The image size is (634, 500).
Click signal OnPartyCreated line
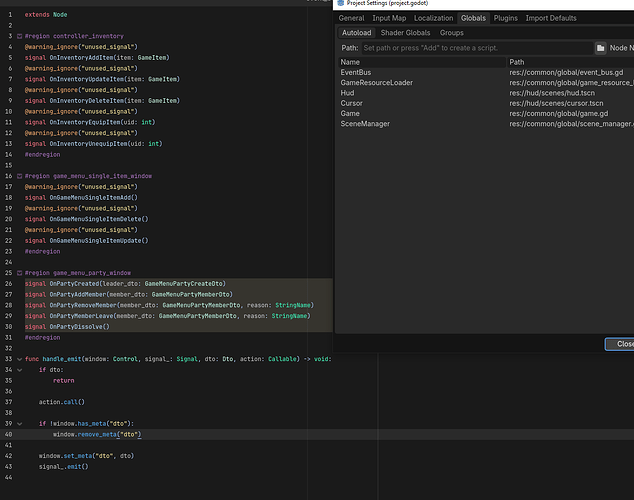point(125,284)
